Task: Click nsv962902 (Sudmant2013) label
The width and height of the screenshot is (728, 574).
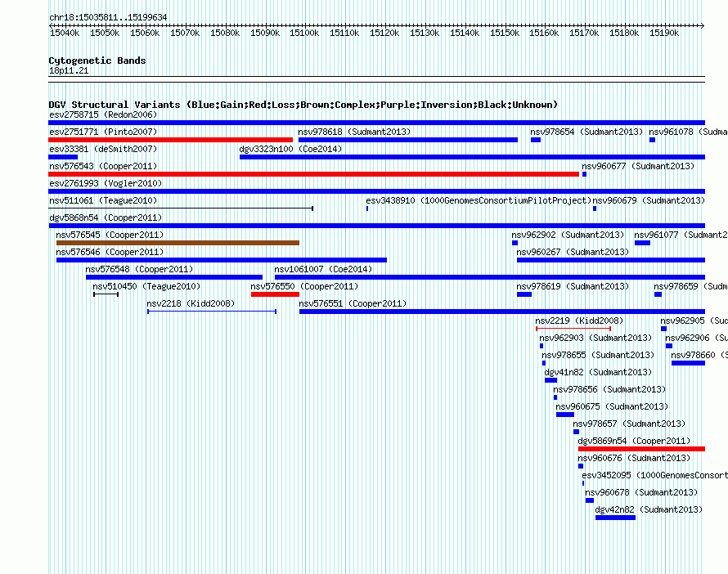Action: tap(568, 235)
